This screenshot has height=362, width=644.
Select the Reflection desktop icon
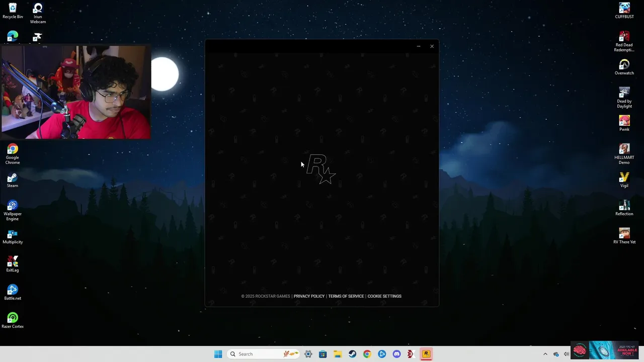[624, 208]
